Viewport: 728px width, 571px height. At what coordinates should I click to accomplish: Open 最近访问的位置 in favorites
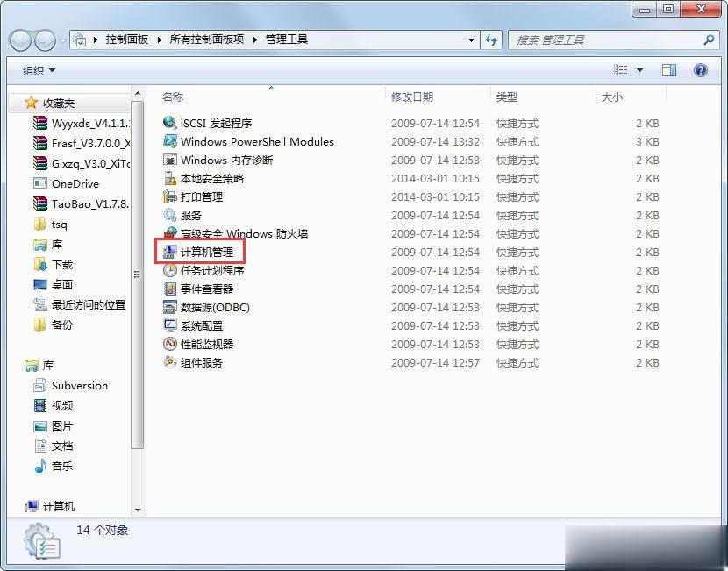(80, 304)
